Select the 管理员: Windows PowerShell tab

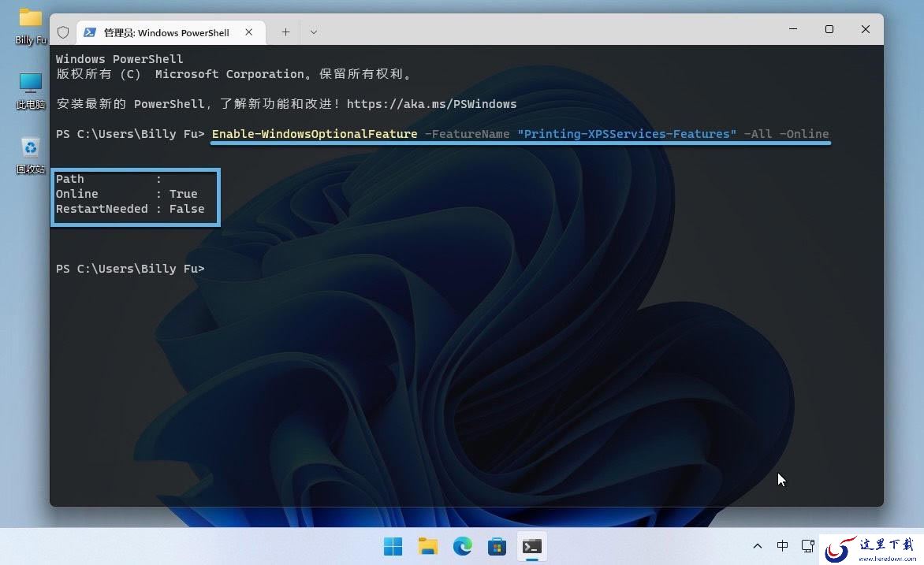pyautogui.click(x=171, y=32)
